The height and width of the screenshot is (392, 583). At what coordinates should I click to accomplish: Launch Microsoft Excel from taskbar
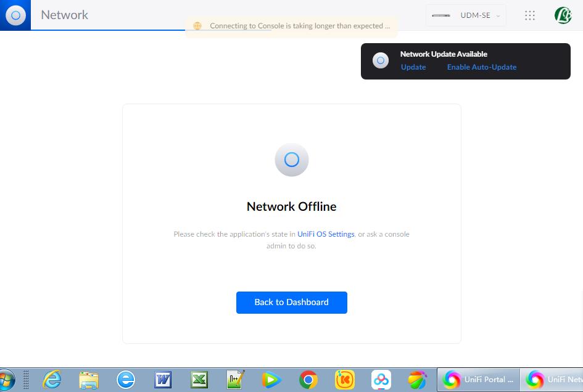coord(199,380)
